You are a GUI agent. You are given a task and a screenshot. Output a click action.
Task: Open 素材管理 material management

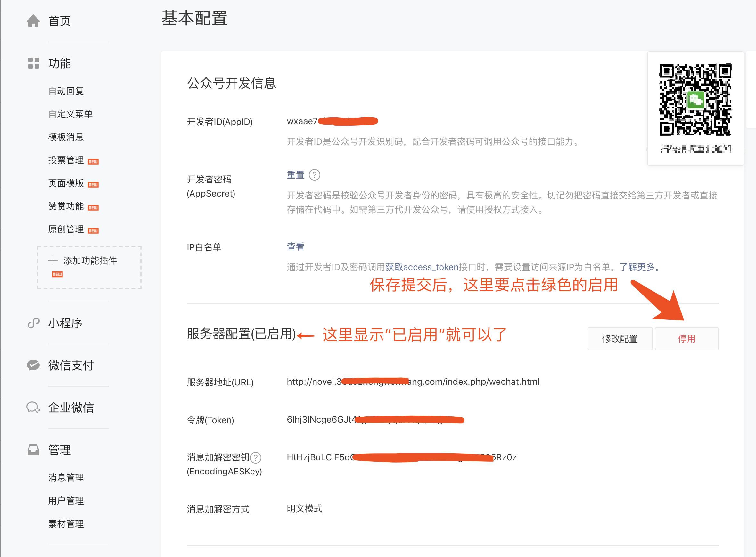click(66, 524)
